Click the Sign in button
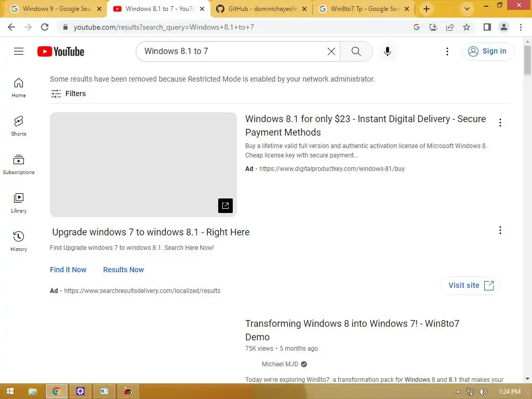The height and width of the screenshot is (399, 532). pos(488,51)
